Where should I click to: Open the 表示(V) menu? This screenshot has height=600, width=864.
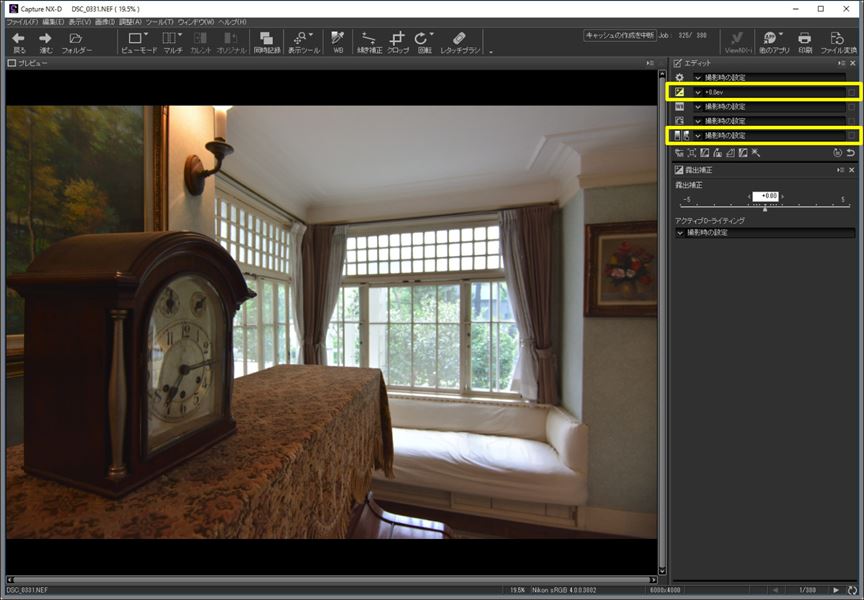79,22
